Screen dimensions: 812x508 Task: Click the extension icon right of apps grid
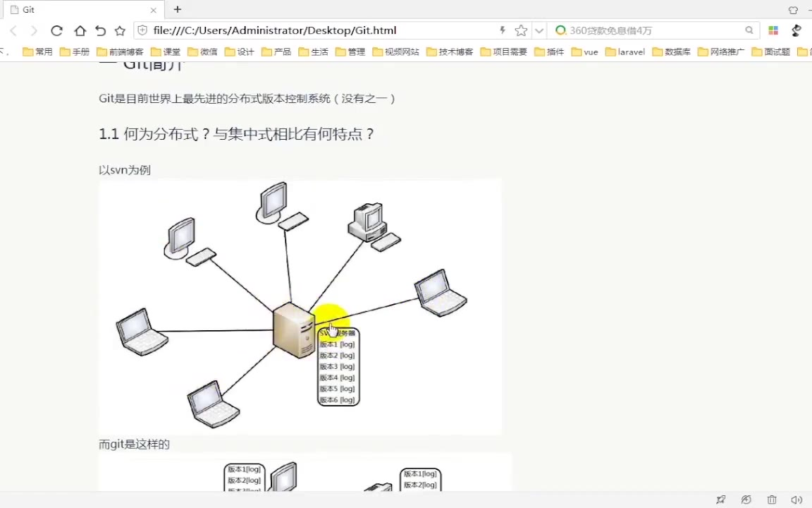coord(796,30)
